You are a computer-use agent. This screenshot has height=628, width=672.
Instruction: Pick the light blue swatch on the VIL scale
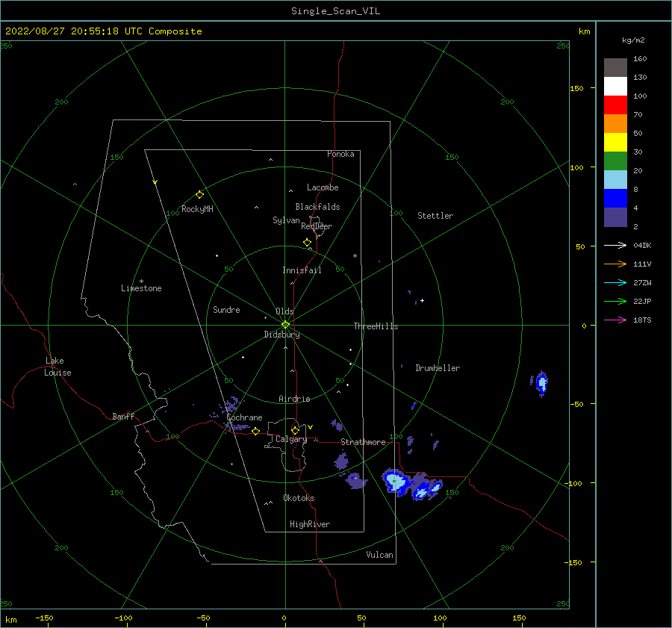[615, 180]
